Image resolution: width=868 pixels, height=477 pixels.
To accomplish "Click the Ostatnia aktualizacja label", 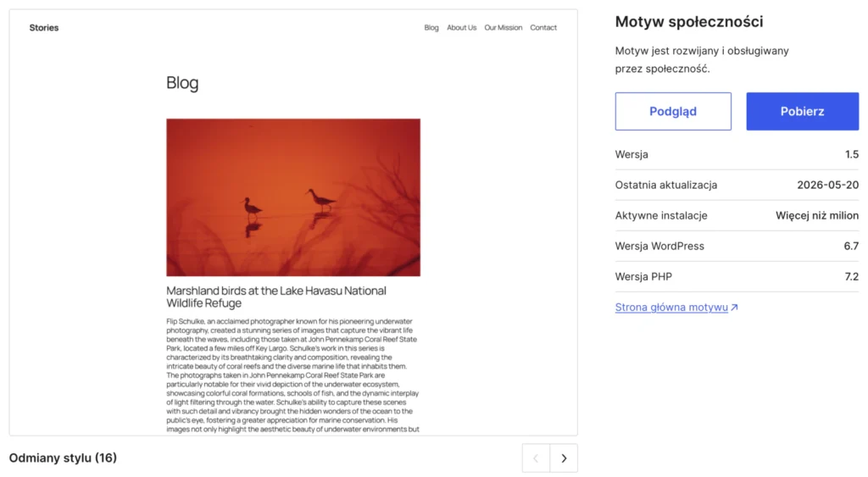I will pos(666,185).
